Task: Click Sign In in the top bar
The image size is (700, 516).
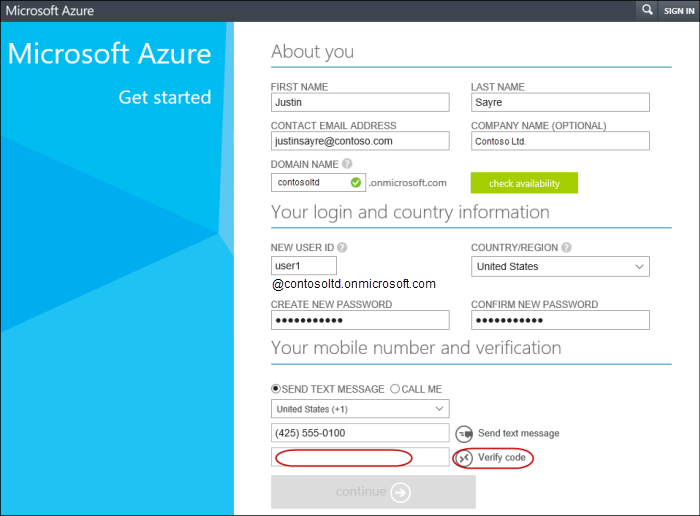Action: tap(679, 10)
